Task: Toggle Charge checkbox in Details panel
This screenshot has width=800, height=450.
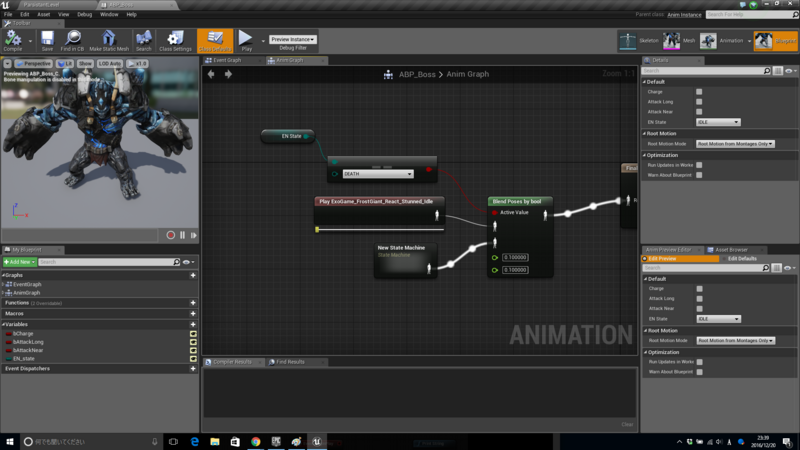Action: [699, 92]
